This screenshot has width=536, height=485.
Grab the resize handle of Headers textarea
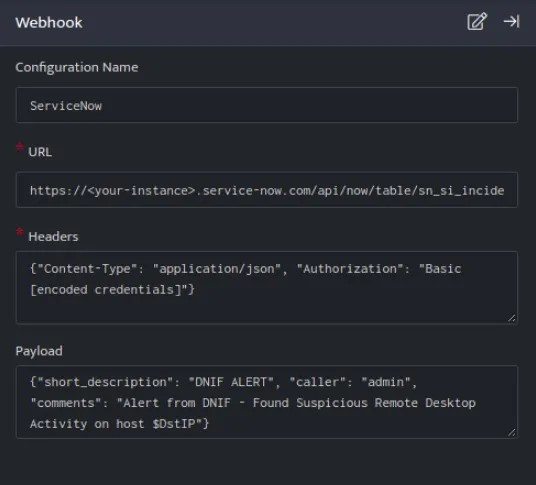(511, 318)
